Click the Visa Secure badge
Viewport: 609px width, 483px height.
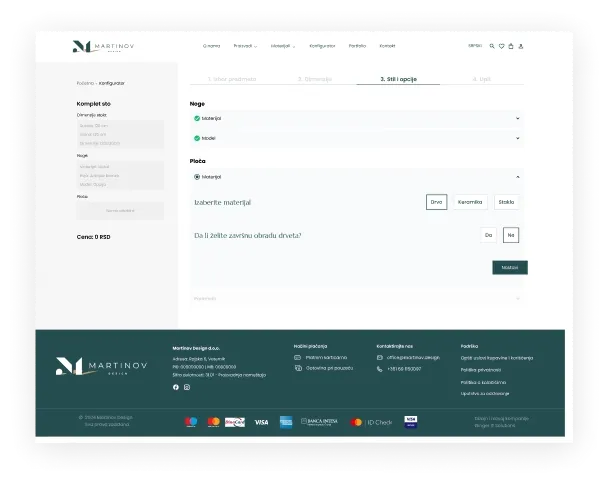(x=411, y=422)
